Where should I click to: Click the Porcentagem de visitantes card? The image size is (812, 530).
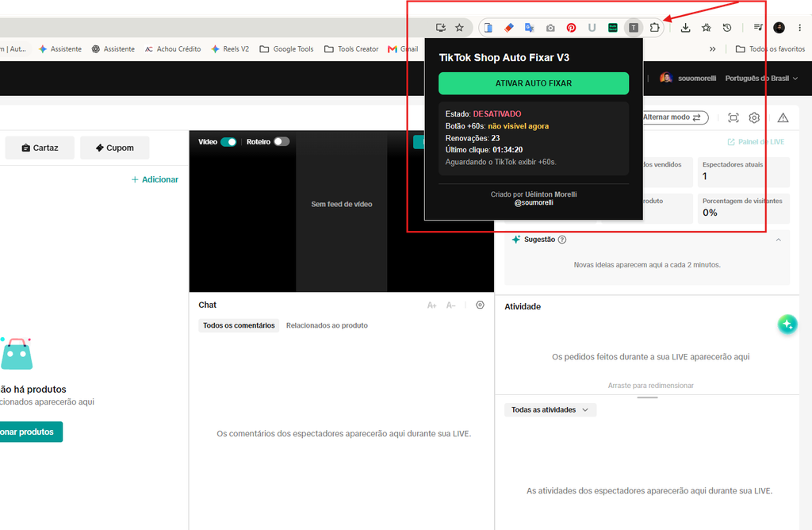(743, 208)
